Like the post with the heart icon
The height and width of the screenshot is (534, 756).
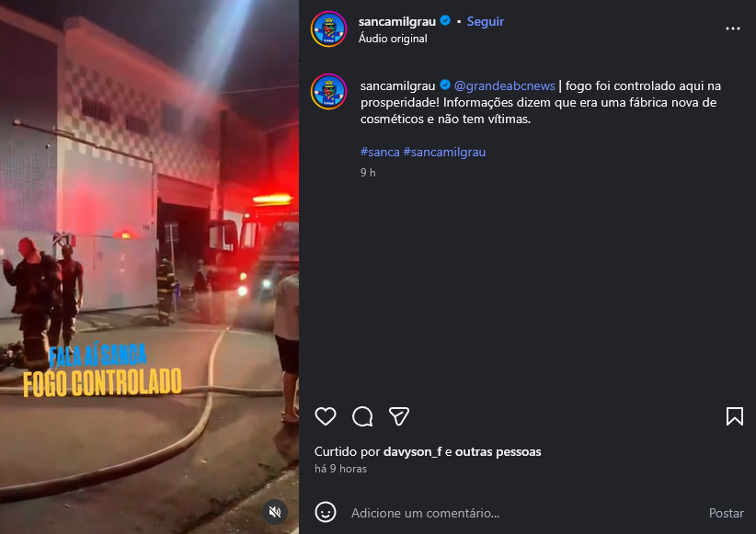pyautogui.click(x=326, y=416)
